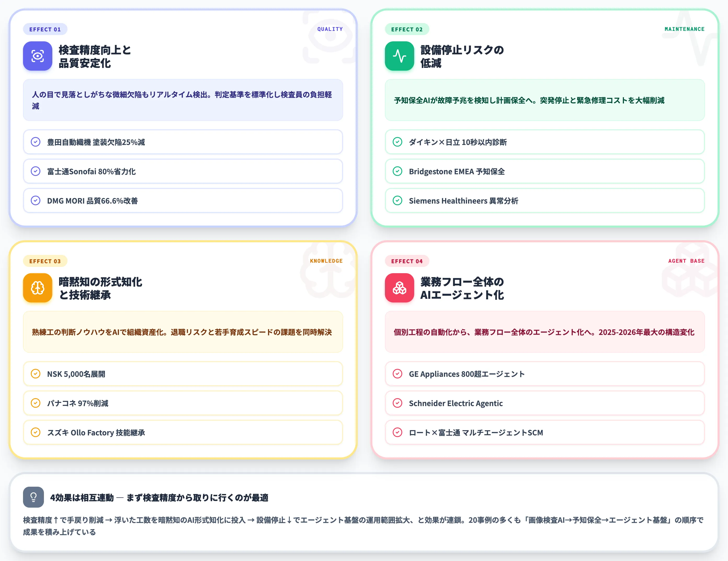Select the EFFECT 01 badge
The height and width of the screenshot is (561, 728).
45,29
